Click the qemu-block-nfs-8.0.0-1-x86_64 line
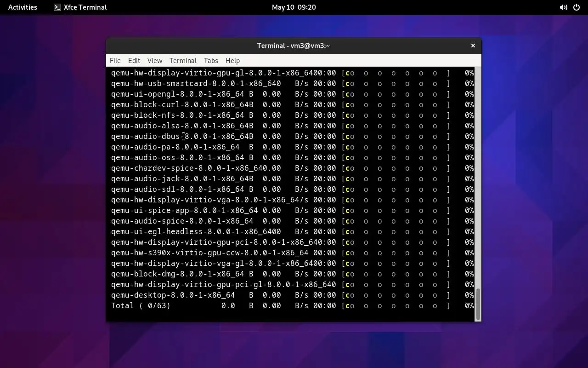 (292, 115)
